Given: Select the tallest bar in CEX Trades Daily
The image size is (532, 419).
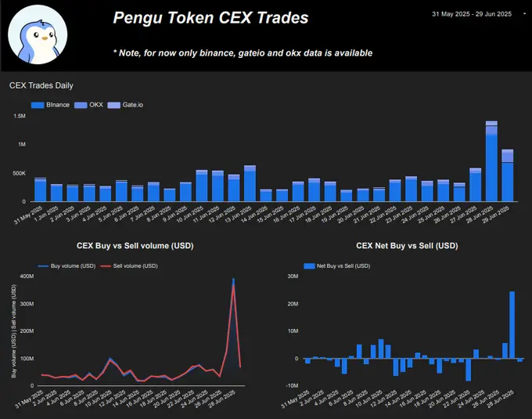Looking at the screenshot, I should pos(491,161).
